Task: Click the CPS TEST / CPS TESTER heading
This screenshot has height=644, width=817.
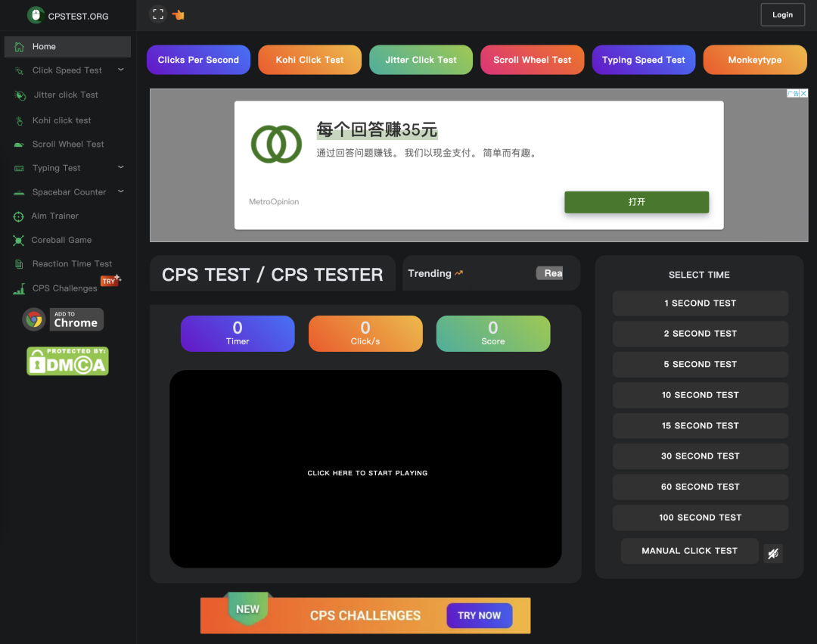Action: 272,275
